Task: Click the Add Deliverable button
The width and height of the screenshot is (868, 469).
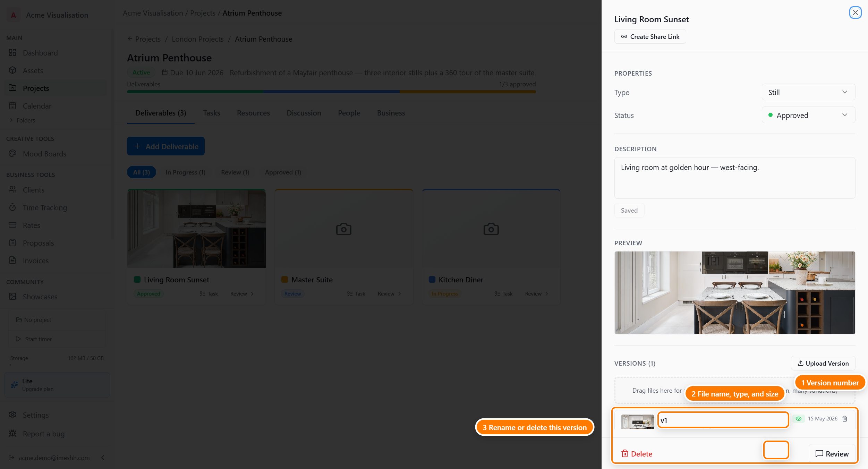Action: coord(165,146)
